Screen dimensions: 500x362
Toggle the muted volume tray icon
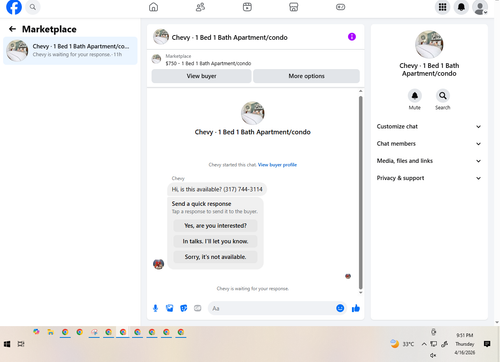(433, 355)
